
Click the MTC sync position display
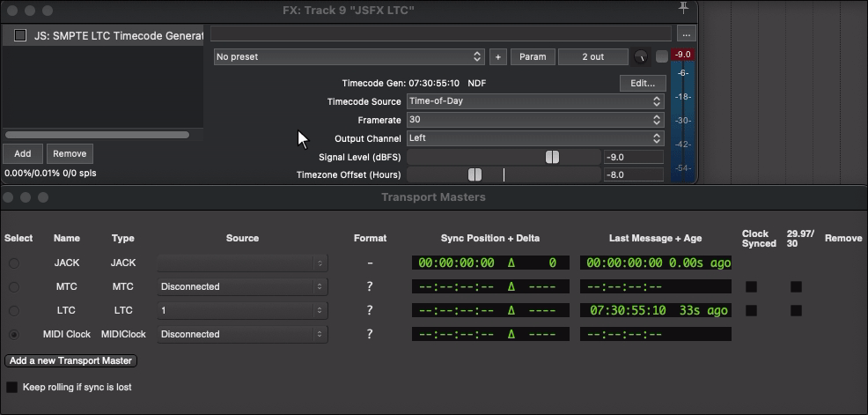pyautogui.click(x=490, y=286)
